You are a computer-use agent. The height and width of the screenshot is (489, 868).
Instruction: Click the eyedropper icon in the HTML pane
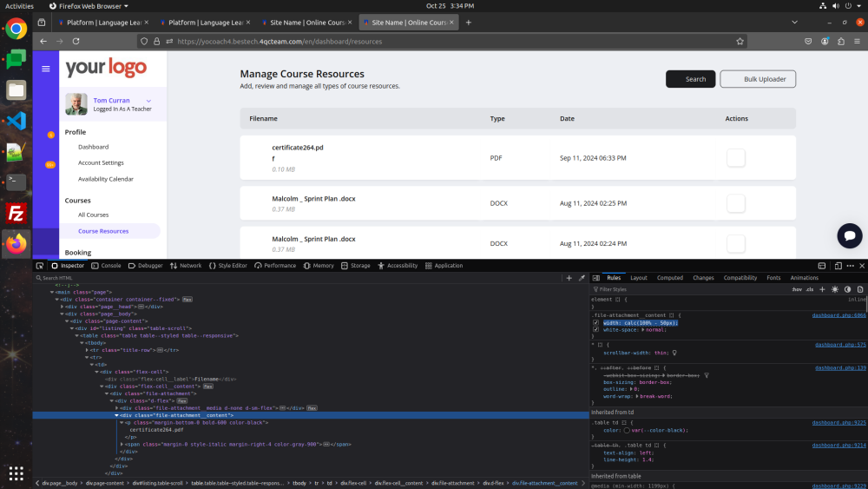coord(582,278)
